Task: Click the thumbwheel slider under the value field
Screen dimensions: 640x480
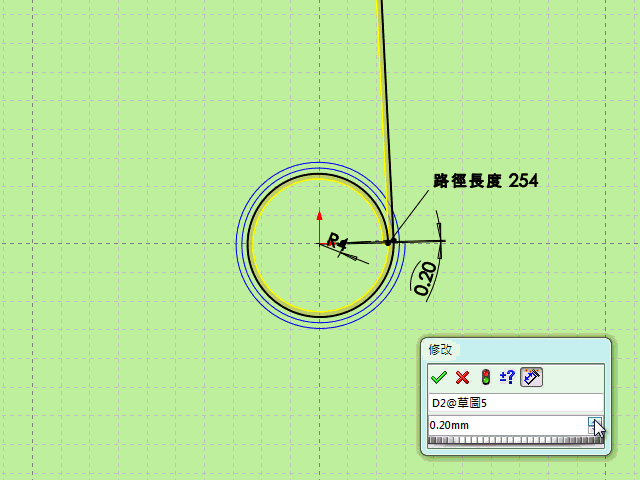Action: (516, 440)
